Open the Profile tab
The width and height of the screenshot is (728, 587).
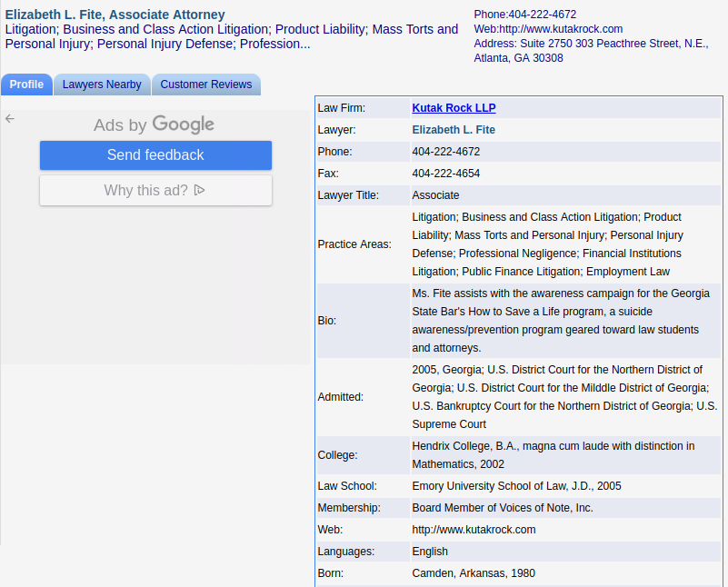coord(26,85)
